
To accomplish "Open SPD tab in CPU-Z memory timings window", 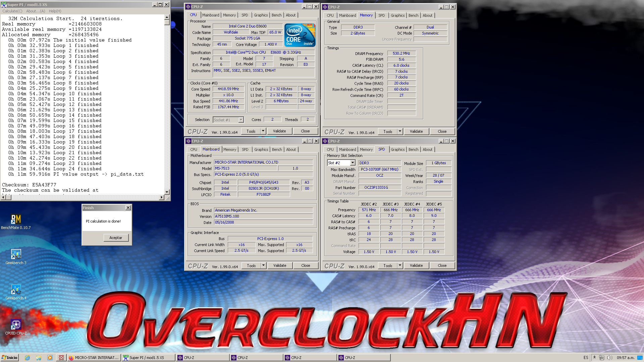I will tap(382, 15).
